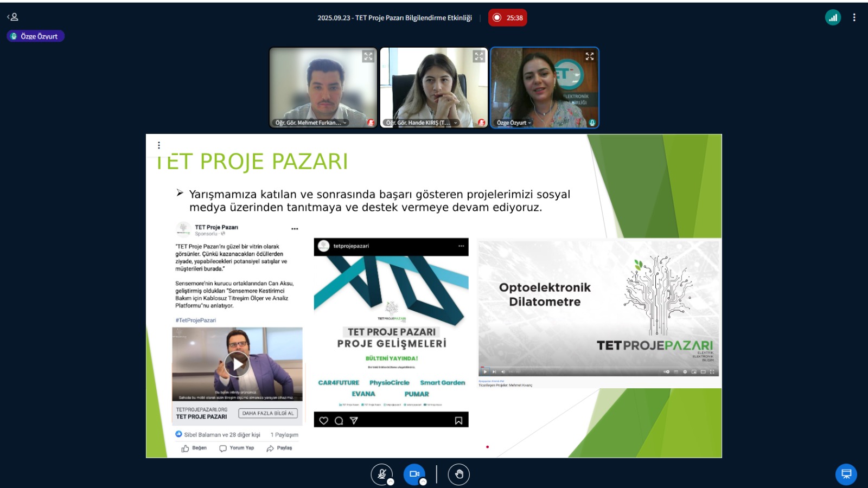Click 'Sibel Balaman ve 28 diğer kişi' reactions
This screenshot has height=488, width=868.
[218, 434]
